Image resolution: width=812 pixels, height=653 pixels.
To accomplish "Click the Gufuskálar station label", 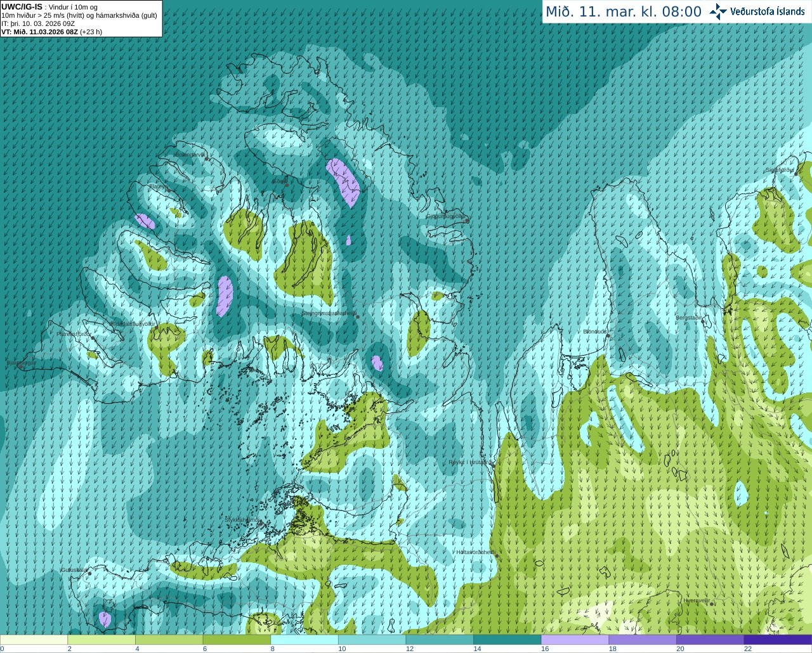I will tap(74, 570).
